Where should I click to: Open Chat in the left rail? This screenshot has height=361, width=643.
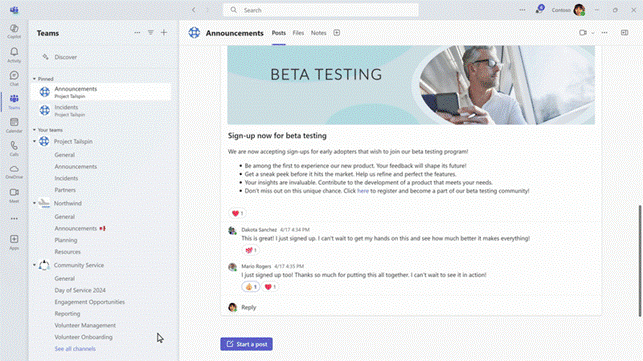[14, 78]
